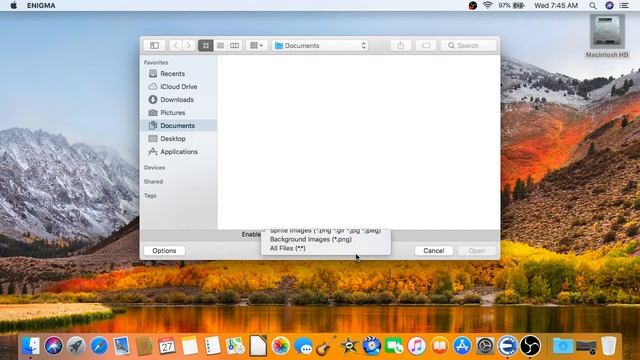Open Maps from the Dock
Viewport: 640px width, 360px height.
235,346
